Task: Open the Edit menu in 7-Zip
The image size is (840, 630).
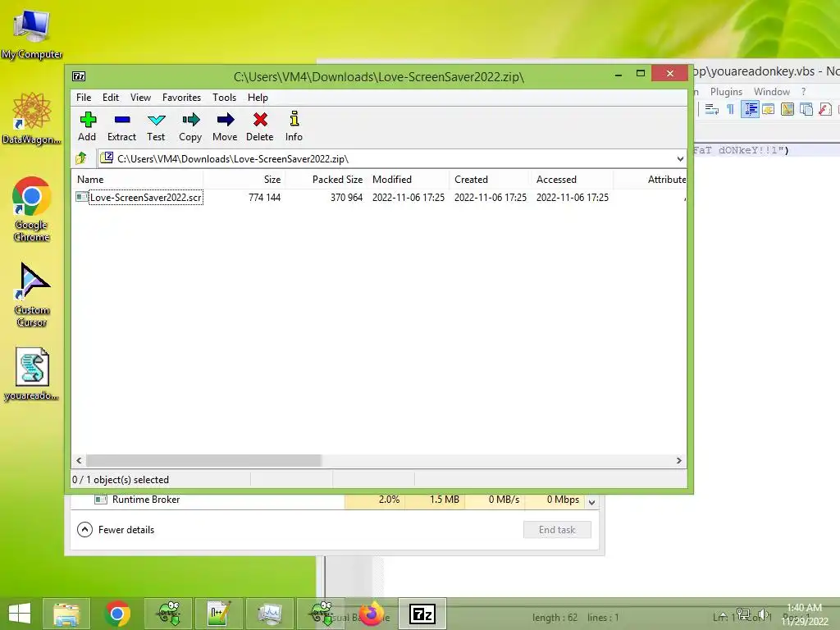Action: pos(111,98)
